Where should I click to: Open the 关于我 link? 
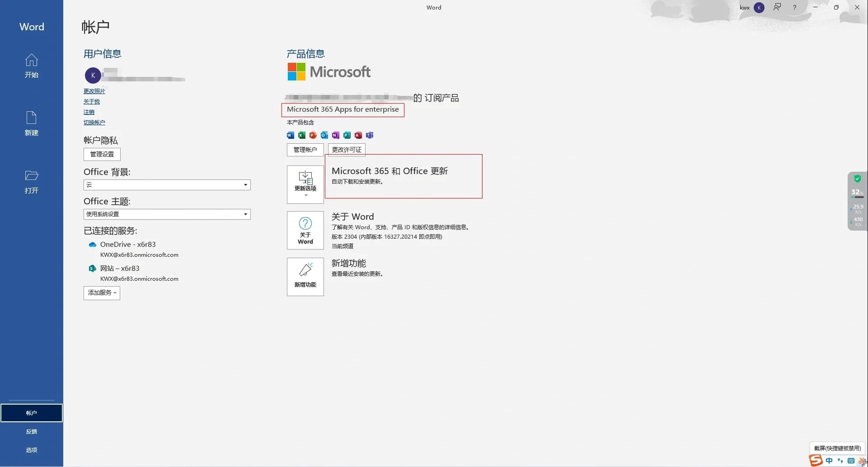[x=91, y=102]
